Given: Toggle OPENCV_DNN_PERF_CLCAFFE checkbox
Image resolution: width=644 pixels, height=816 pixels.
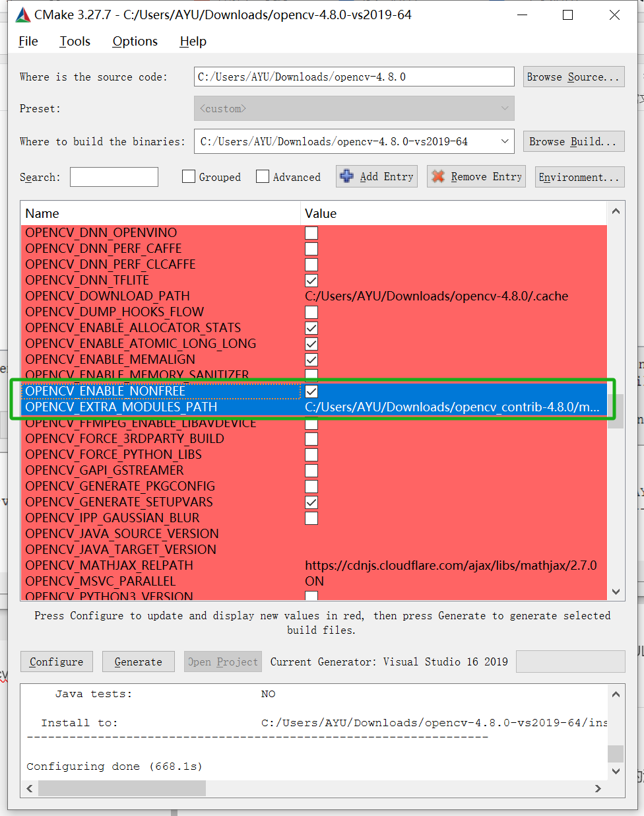Looking at the screenshot, I should pos(311,264).
